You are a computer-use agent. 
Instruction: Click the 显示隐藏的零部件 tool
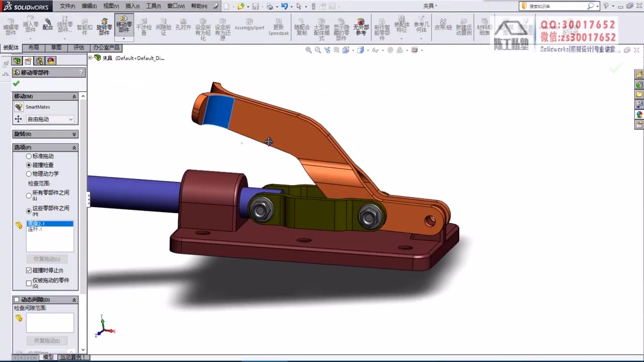pos(341,29)
